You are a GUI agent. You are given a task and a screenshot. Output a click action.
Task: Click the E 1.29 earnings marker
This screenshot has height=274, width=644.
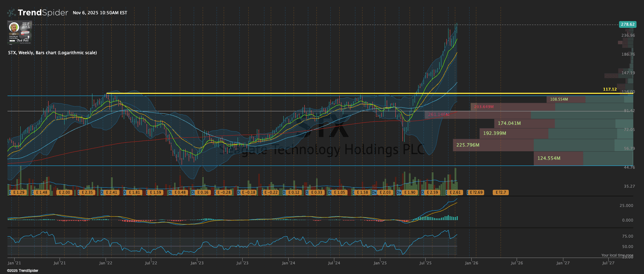pyautogui.click(x=19, y=192)
